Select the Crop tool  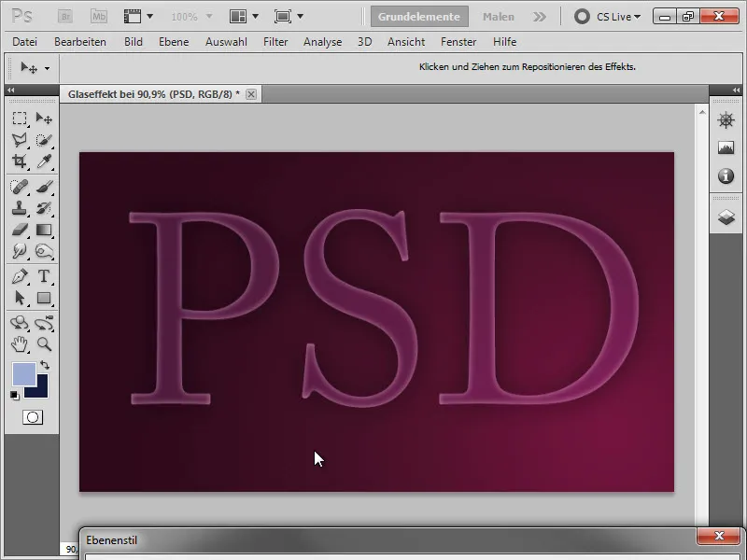point(20,161)
